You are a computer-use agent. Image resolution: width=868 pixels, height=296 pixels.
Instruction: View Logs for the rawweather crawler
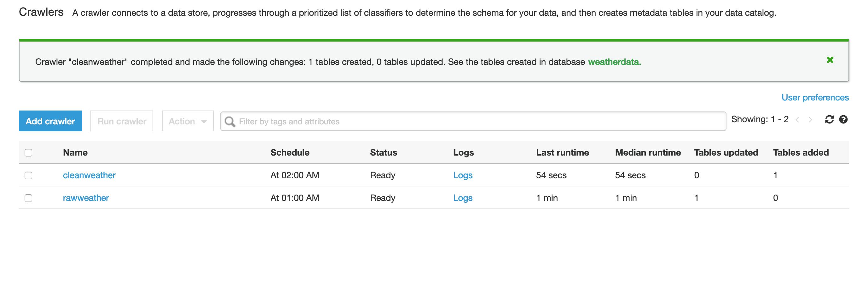coord(462,198)
